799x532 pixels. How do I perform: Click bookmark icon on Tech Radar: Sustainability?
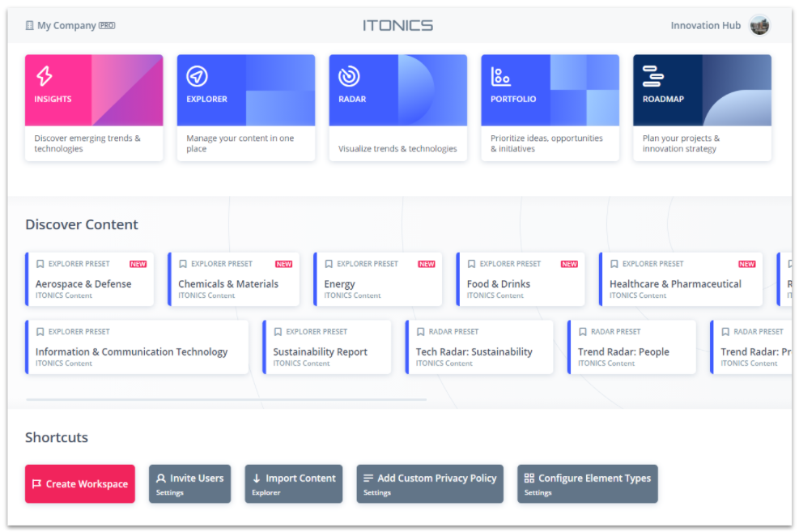(x=420, y=332)
